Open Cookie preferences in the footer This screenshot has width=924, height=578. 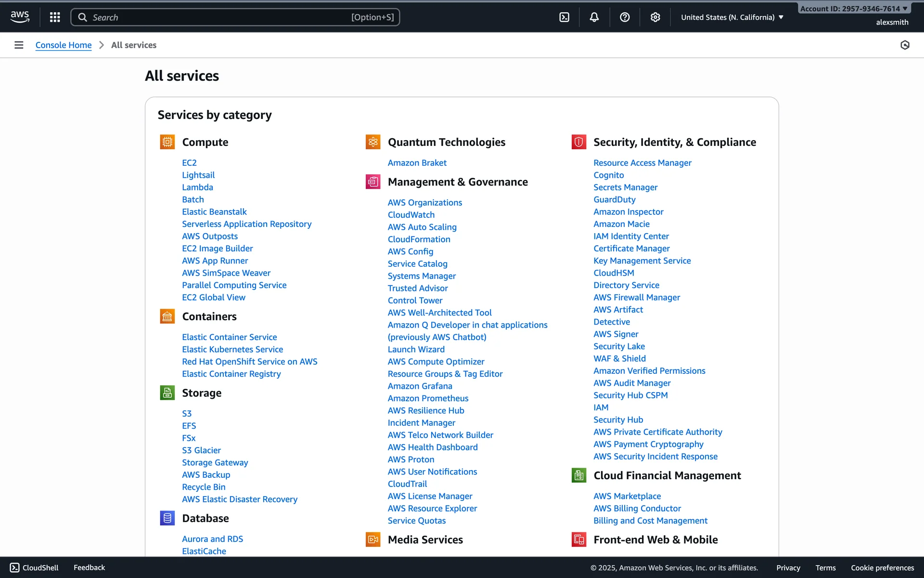click(882, 567)
